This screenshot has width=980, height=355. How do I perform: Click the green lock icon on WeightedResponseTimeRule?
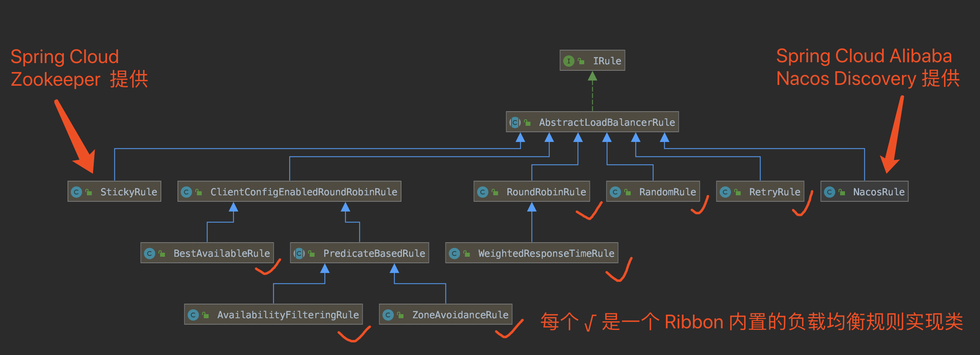tap(467, 254)
